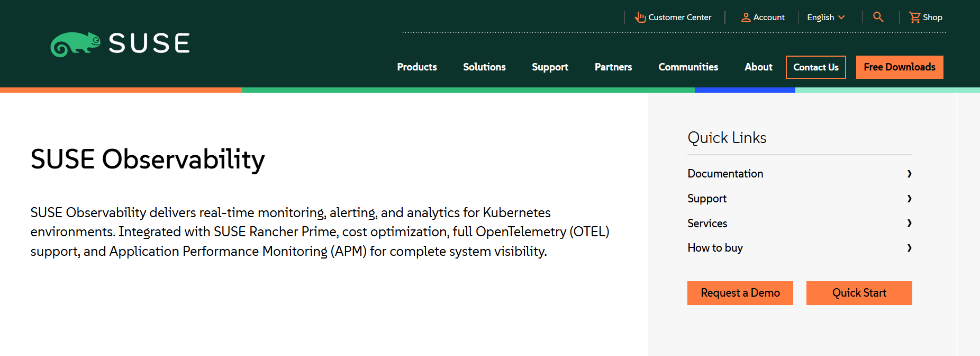
Task: Click the arrow next to Documentation
Action: tap(909, 174)
